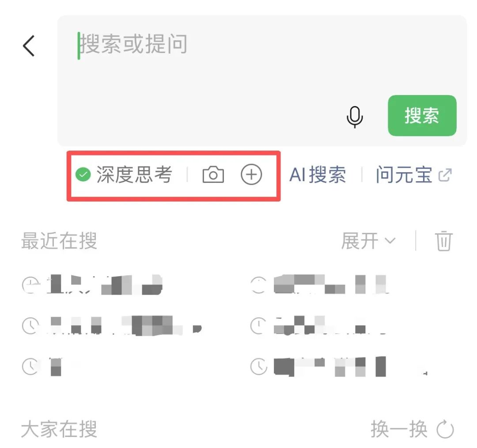The image size is (477, 448).
Task: Open the 问元宝 tab
Action: (x=404, y=175)
